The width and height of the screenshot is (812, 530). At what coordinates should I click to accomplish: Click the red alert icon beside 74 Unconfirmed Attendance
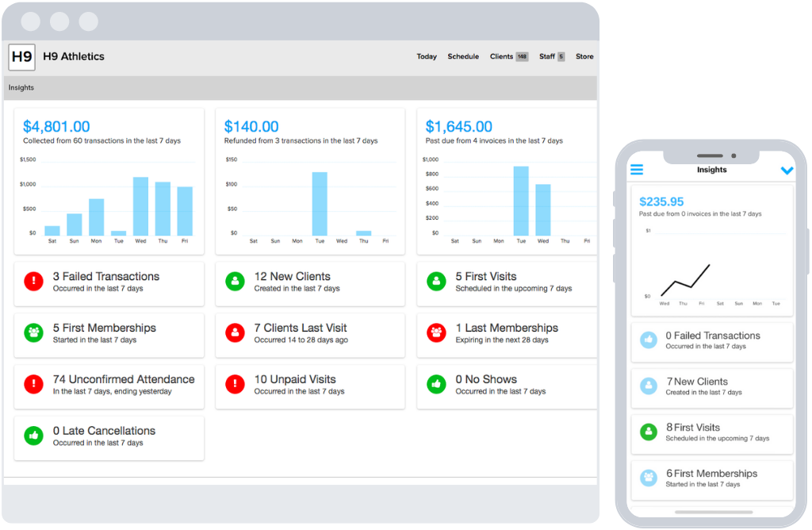coord(33,385)
